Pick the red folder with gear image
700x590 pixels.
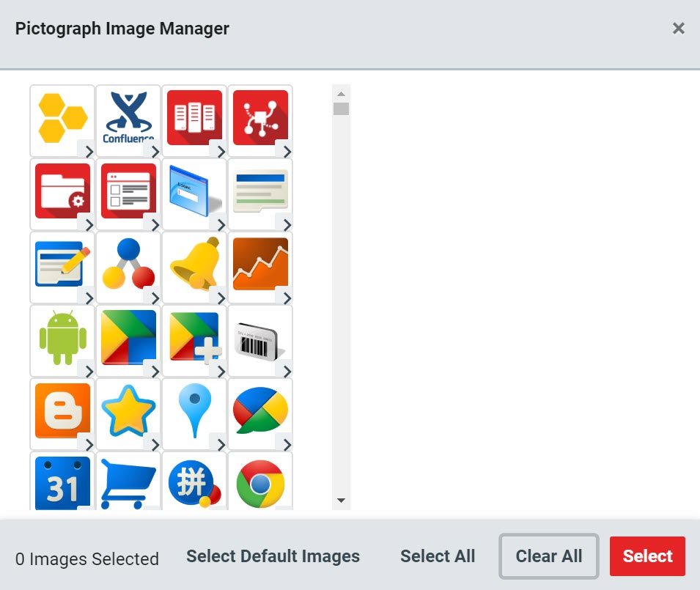[x=62, y=191]
